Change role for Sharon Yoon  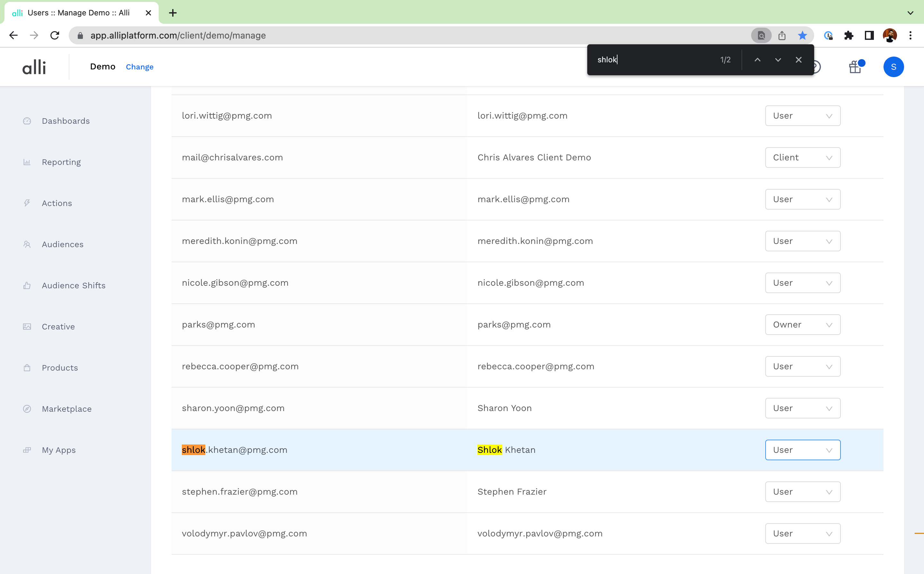(x=802, y=408)
